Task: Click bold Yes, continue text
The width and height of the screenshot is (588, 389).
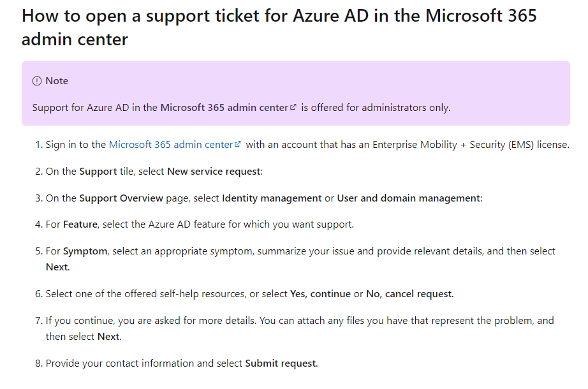Action: coord(320,294)
